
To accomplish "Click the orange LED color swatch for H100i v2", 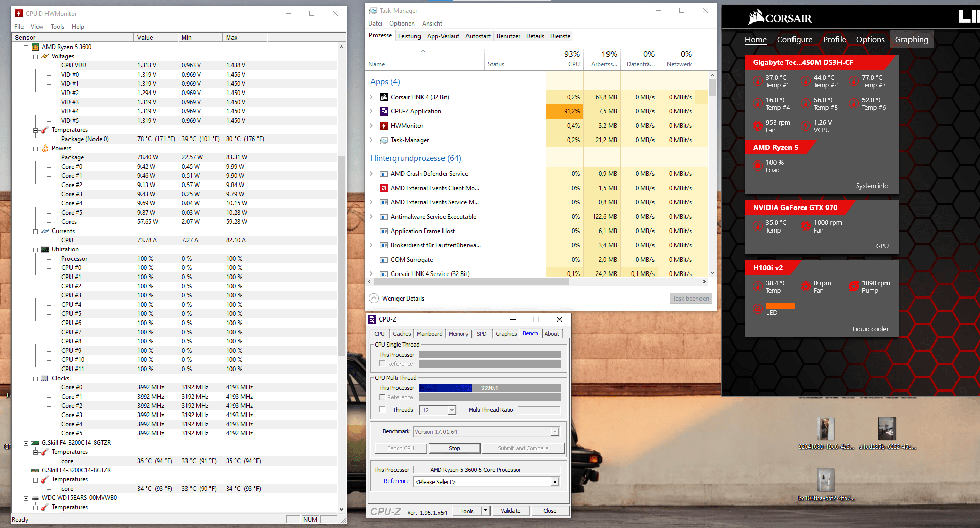I will (781, 306).
